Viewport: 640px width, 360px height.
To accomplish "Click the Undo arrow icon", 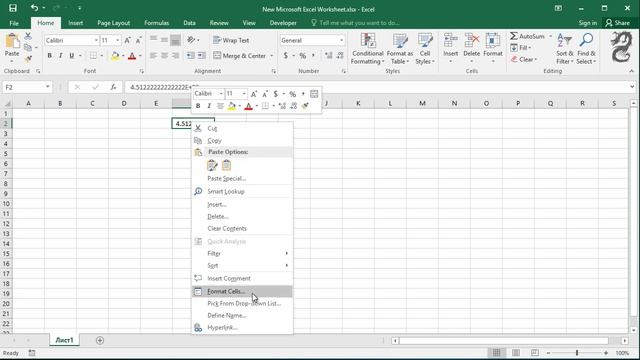I will pos(34,8).
